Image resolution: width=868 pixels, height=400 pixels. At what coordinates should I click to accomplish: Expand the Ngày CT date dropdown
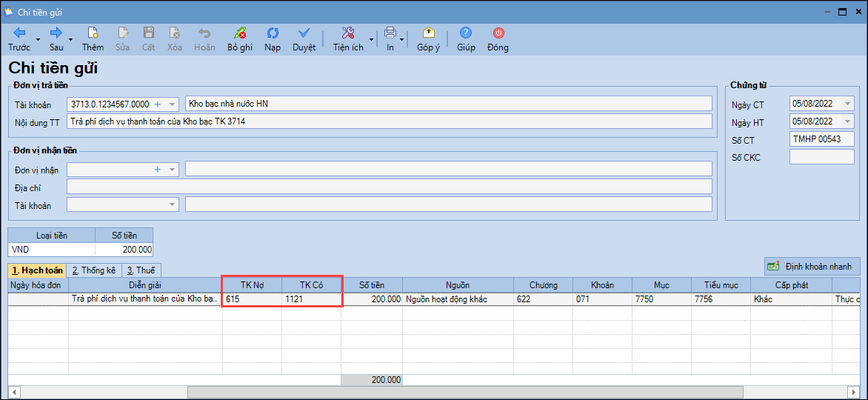pyautogui.click(x=847, y=104)
